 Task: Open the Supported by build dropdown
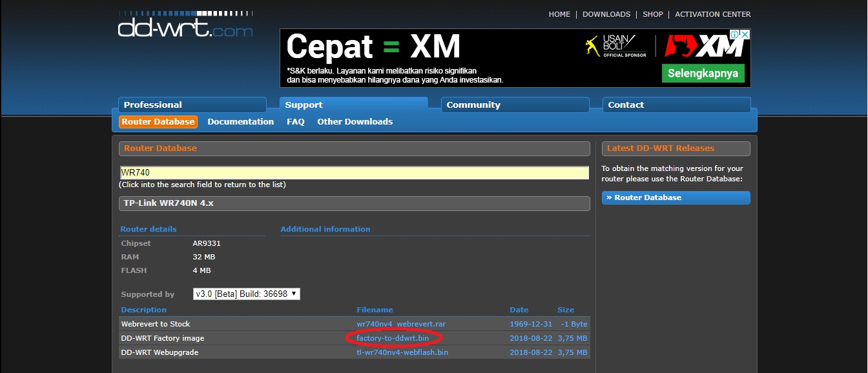coord(247,294)
